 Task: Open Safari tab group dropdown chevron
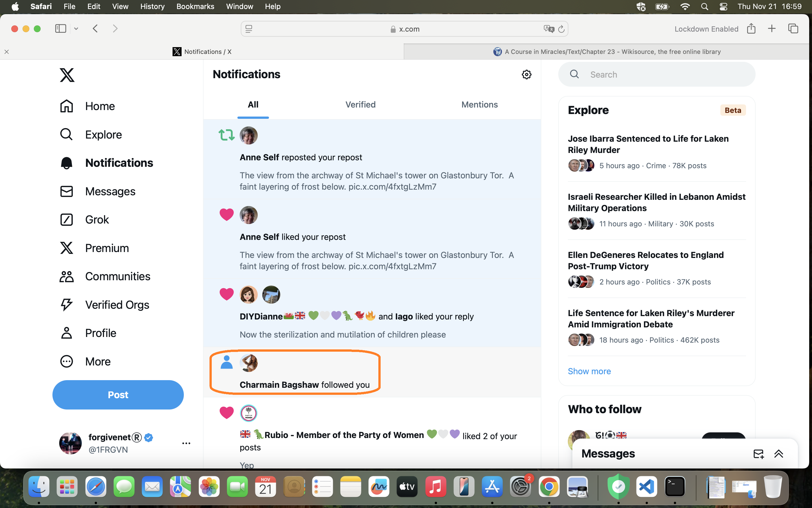click(76, 29)
